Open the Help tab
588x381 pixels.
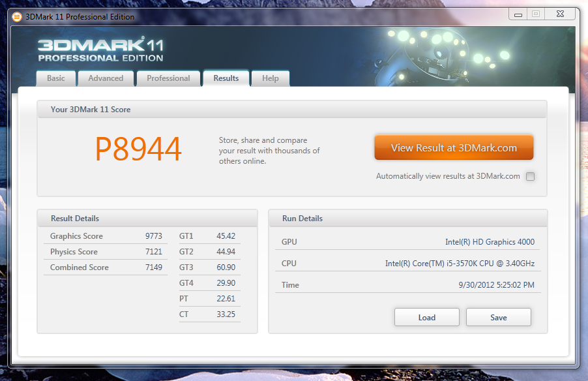click(x=271, y=78)
